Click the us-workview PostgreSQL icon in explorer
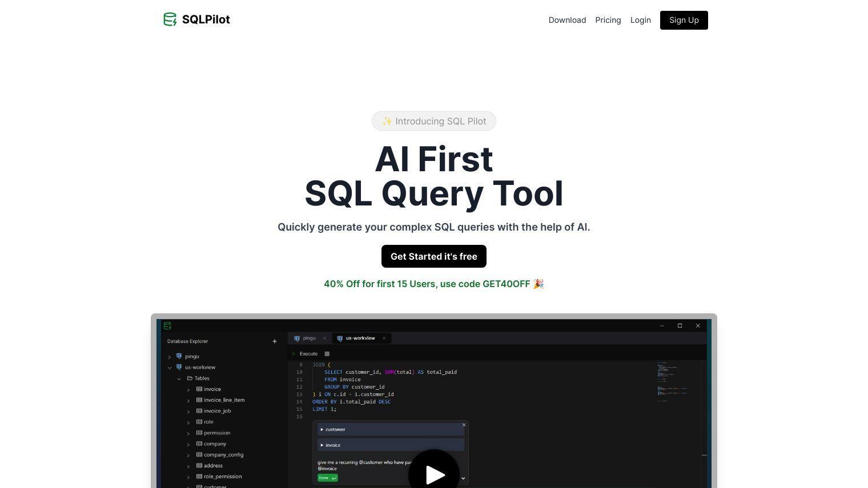 [179, 367]
